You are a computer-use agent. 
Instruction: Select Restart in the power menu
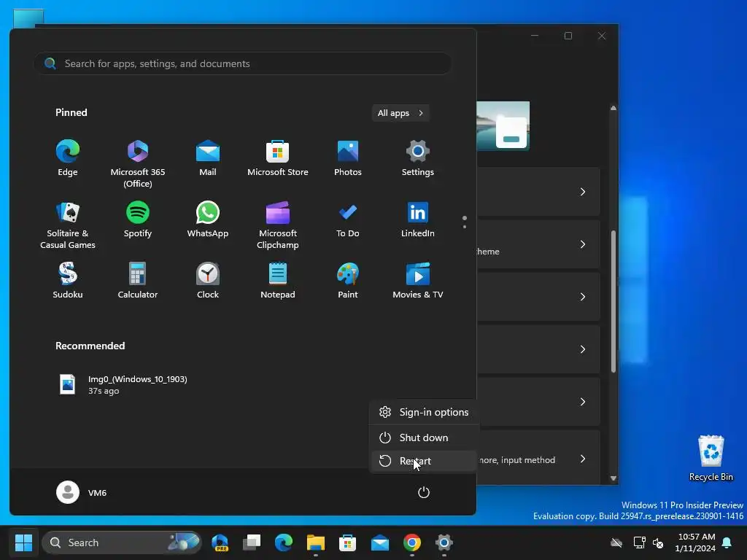pos(424,461)
